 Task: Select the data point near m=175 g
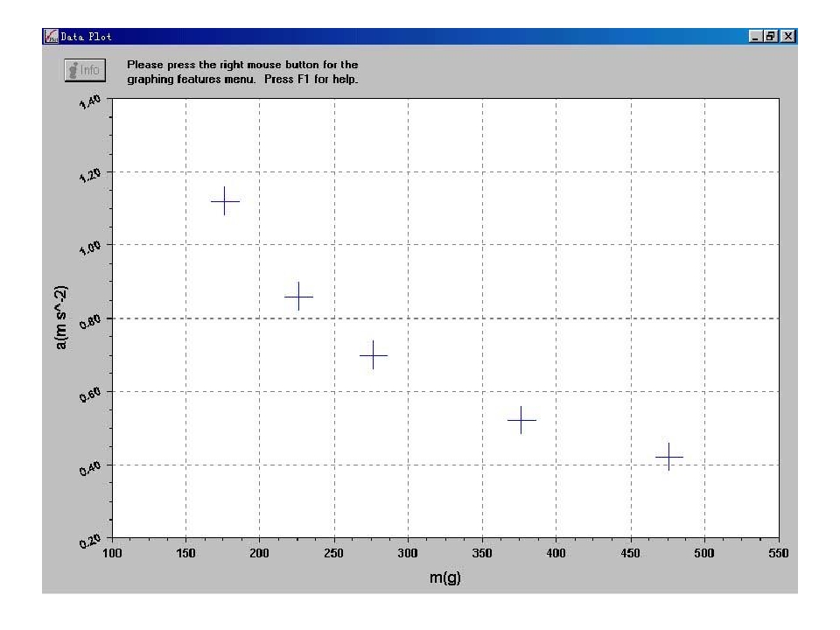click(225, 201)
